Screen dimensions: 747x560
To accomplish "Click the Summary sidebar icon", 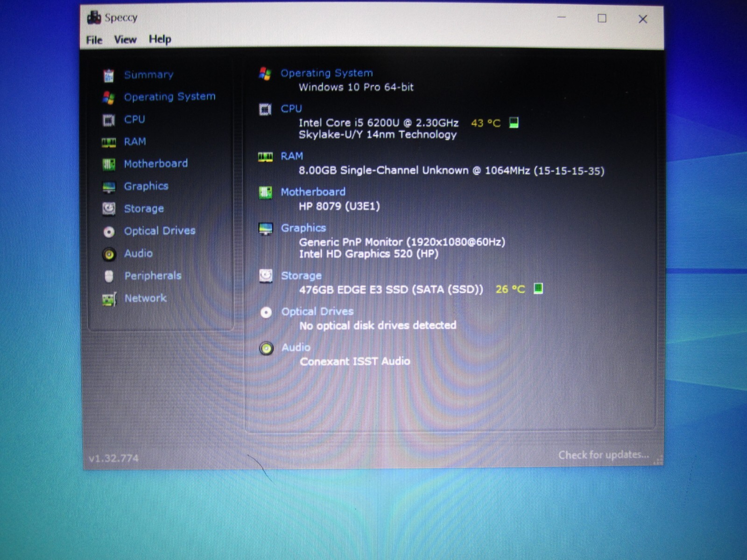I will pyautogui.click(x=108, y=75).
